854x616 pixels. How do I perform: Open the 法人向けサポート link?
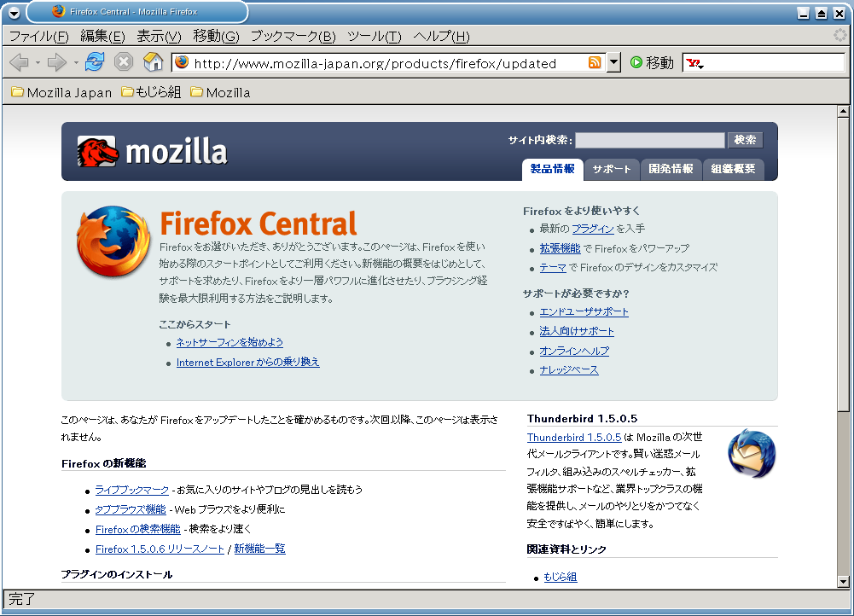(576, 331)
